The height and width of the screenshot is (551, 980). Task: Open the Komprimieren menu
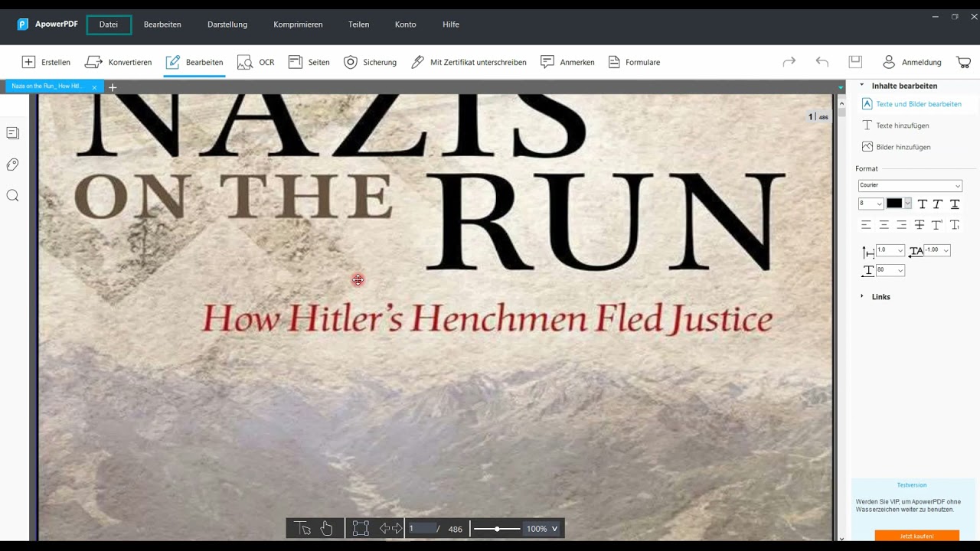click(x=298, y=24)
